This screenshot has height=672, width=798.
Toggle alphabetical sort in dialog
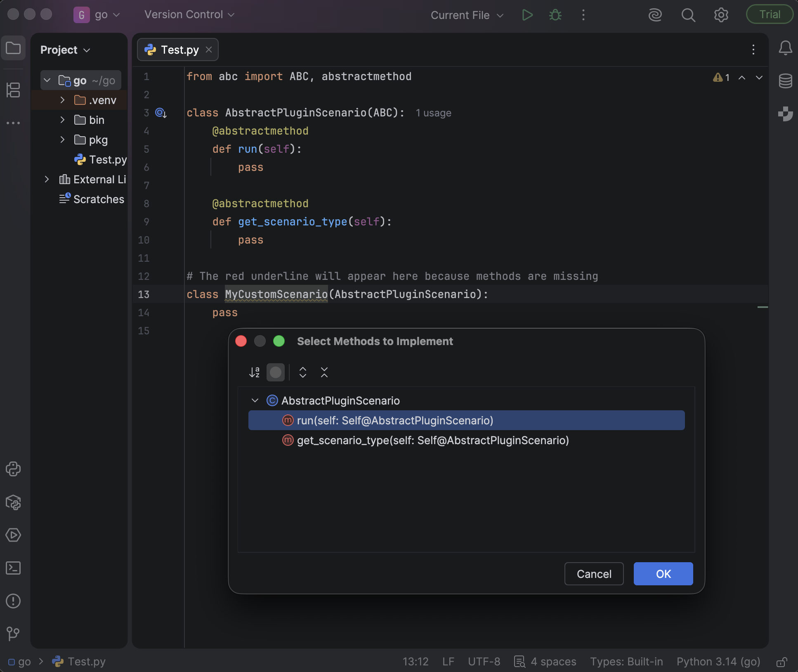click(254, 372)
